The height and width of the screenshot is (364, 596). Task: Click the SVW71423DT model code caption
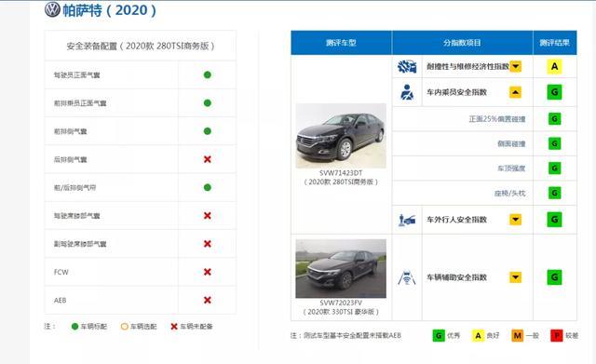coord(341,173)
